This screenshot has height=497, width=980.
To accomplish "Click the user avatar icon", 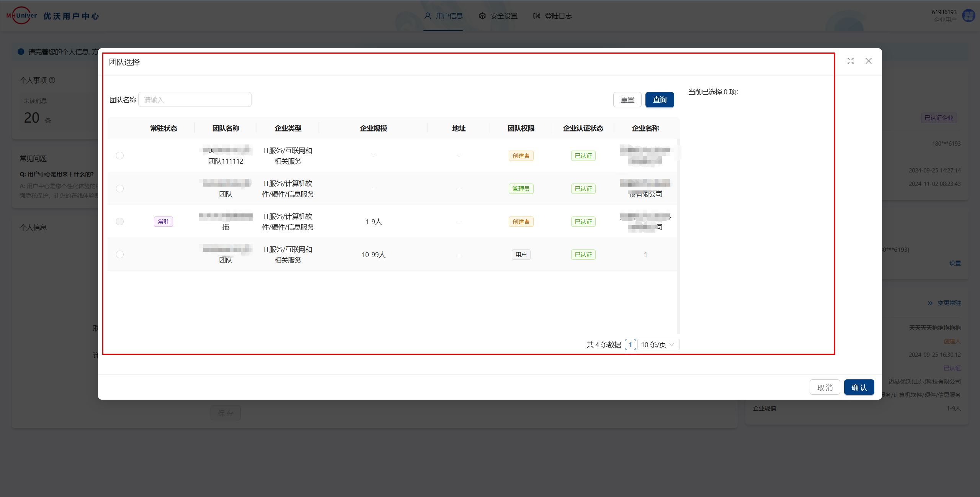I will click(969, 16).
